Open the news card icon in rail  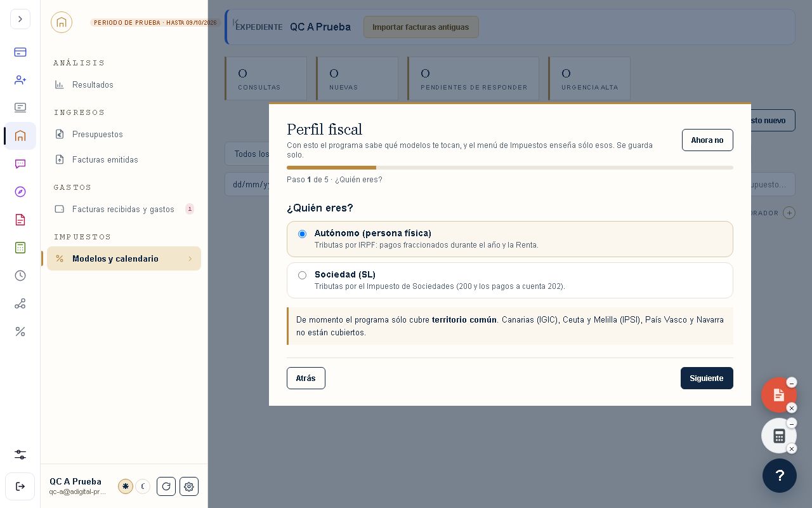[20, 108]
